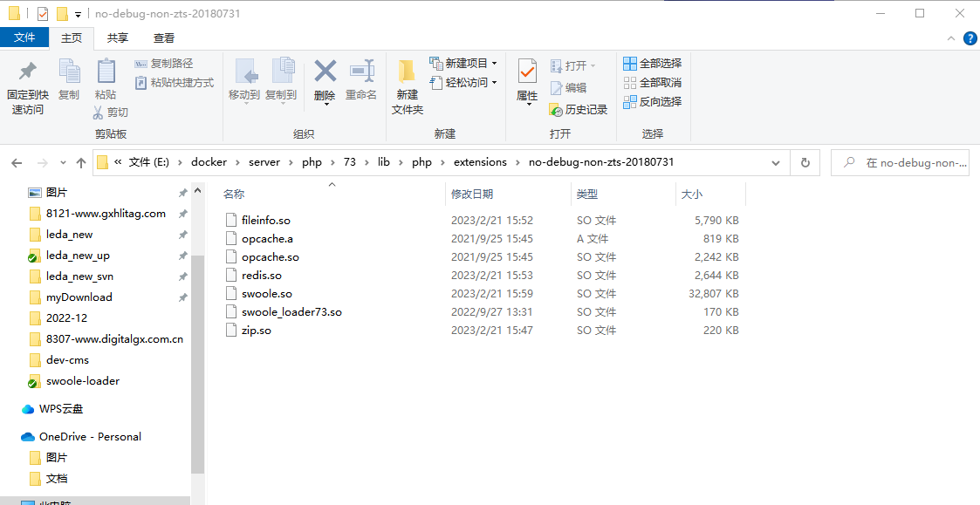The image size is (980, 505).
Task: Select file zip.so
Action: point(257,330)
